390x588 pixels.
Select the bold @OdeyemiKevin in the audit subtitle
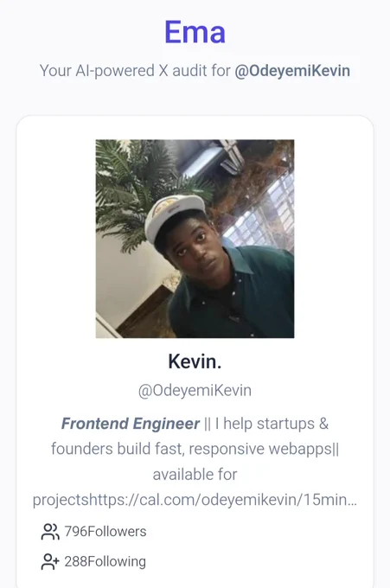click(x=292, y=71)
